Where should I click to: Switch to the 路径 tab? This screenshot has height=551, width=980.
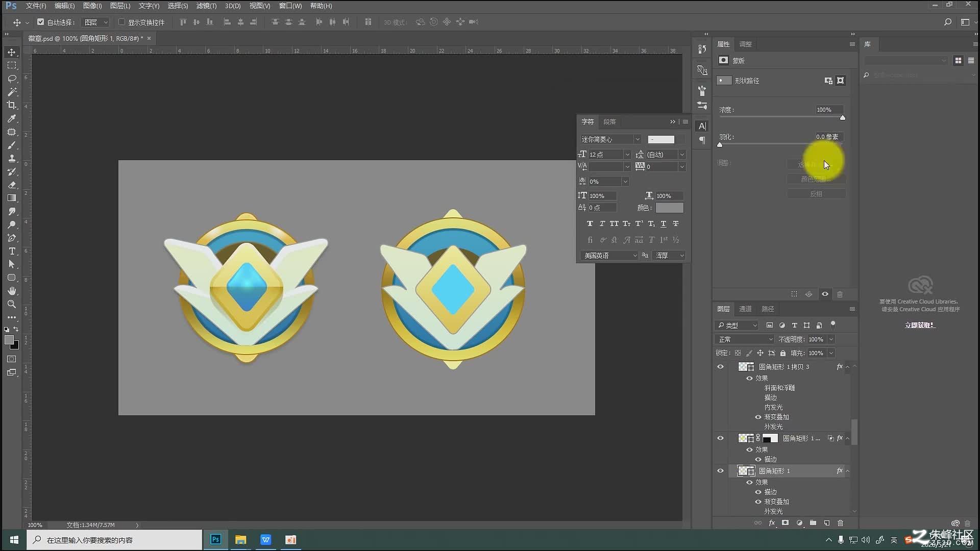tap(768, 309)
